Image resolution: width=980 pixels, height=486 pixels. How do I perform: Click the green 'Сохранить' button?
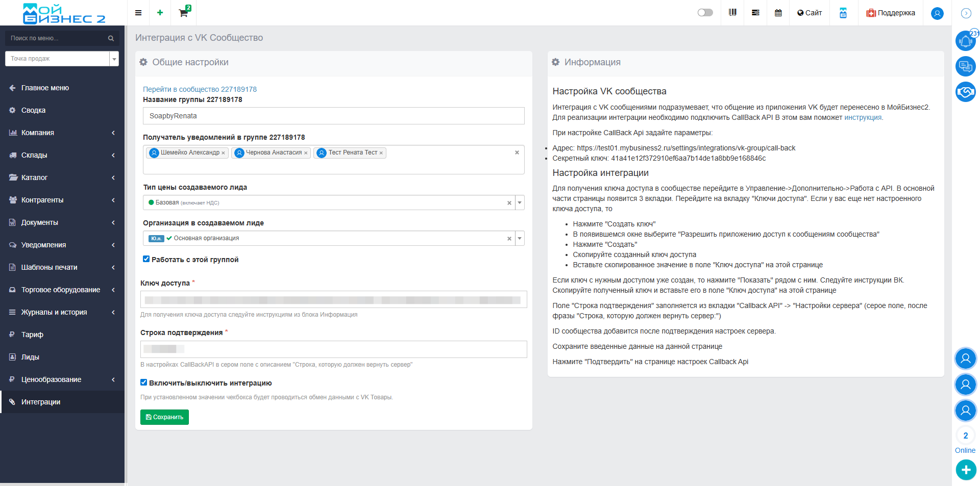click(164, 417)
